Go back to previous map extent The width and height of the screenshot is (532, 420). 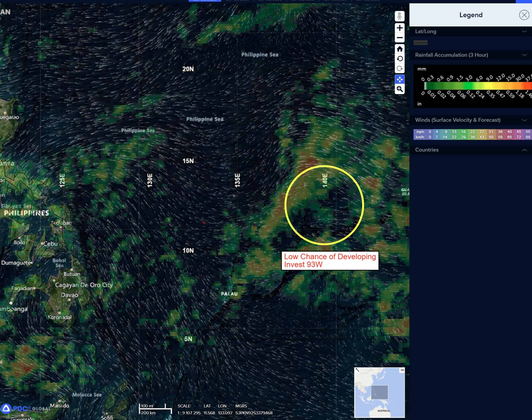click(399, 59)
